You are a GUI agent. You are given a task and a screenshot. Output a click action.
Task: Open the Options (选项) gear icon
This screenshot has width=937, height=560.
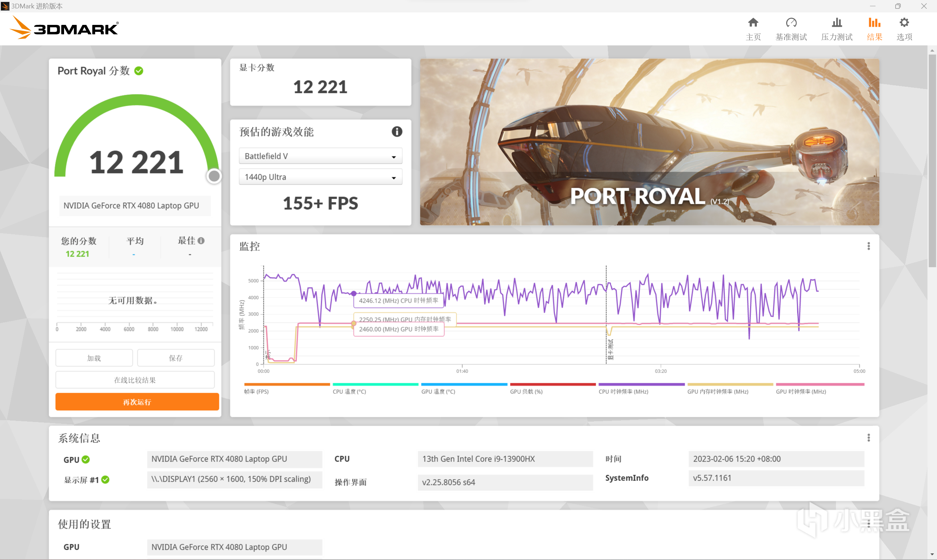(904, 23)
